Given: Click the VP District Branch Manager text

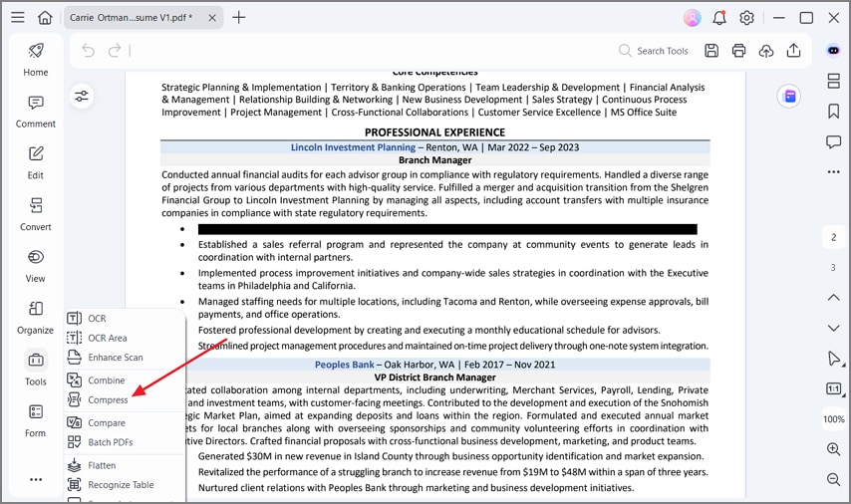Looking at the screenshot, I should coord(434,378).
